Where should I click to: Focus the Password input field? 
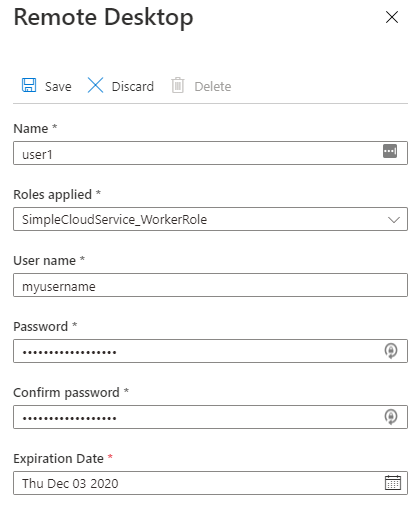point(210,351)
